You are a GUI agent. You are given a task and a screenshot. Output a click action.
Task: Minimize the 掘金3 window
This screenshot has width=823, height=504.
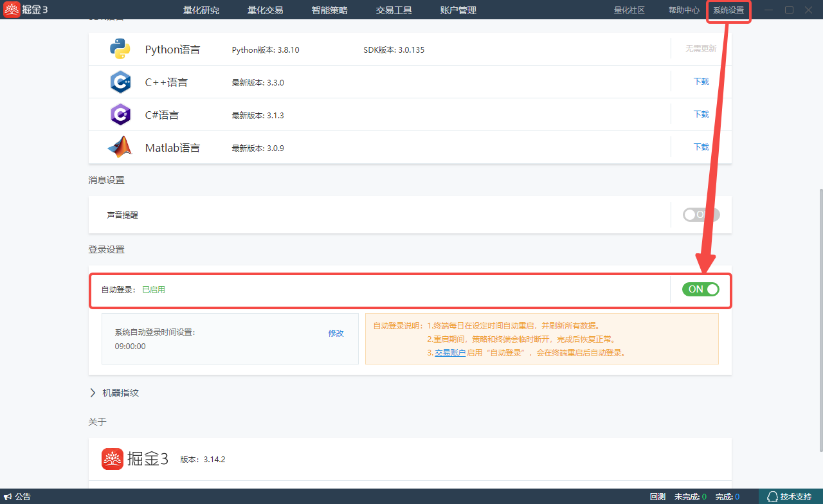pyautogui.click(x=769, y=10)
